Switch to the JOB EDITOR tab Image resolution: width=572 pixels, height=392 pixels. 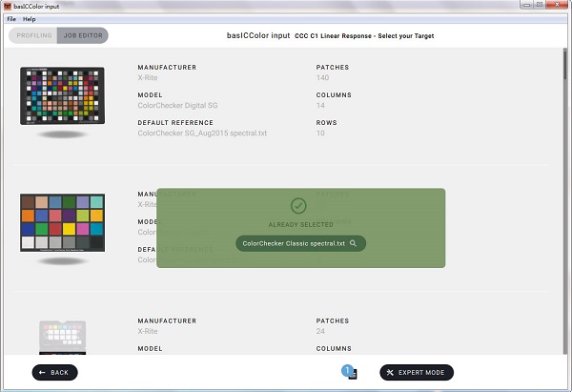(x=83, y=35)
